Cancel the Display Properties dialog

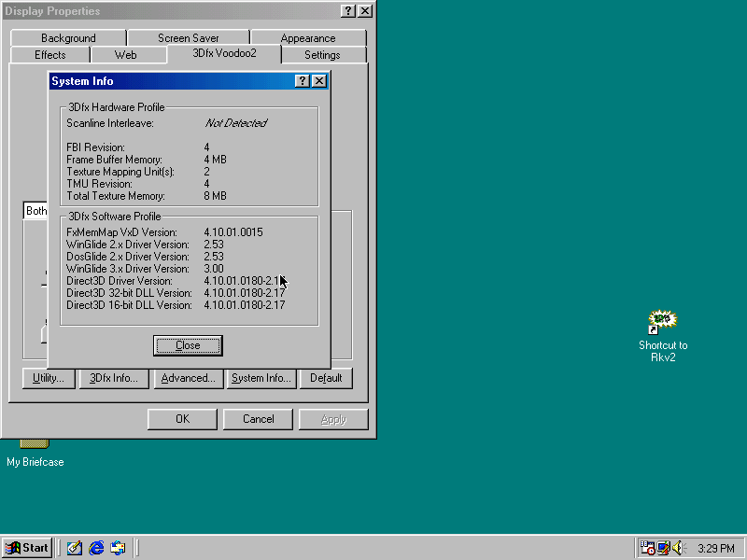tap(259, 419)
